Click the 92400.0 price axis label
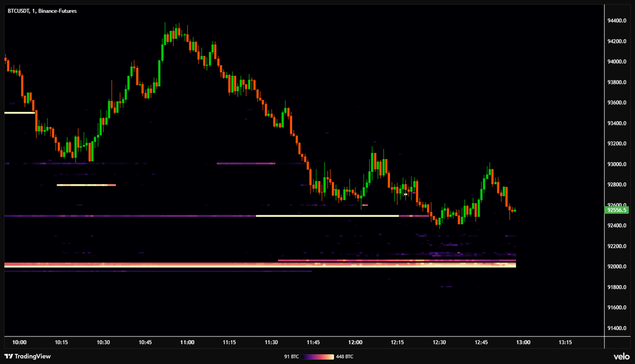 tap(618, 226)
